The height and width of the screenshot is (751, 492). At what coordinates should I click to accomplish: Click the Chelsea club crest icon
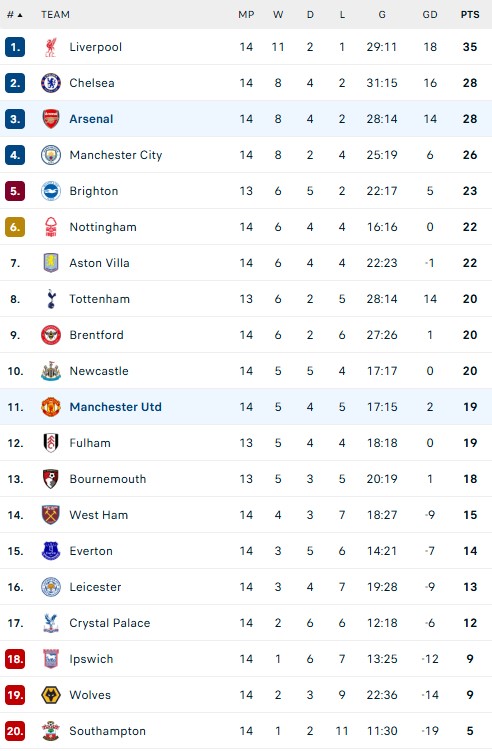point(50,83)
